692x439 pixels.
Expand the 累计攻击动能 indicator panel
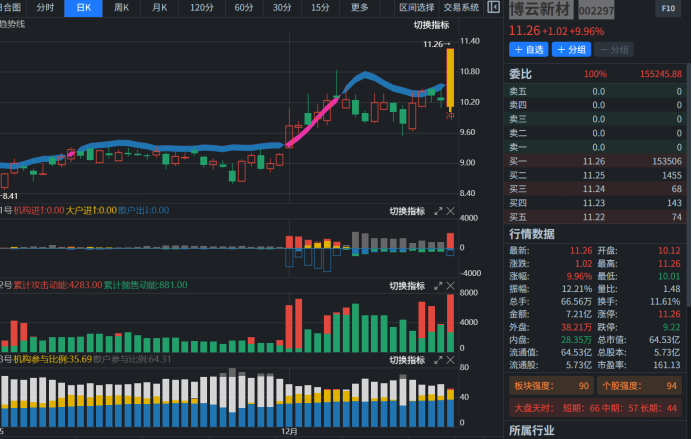(x=437, y=286)
